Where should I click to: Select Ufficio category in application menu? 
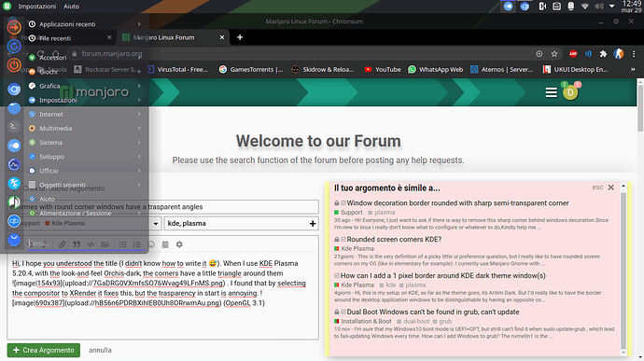point(86,171)
